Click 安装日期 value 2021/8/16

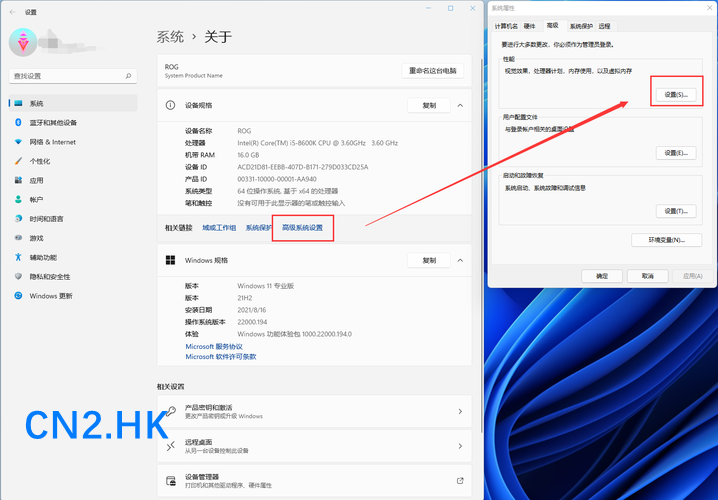(252, 310)
